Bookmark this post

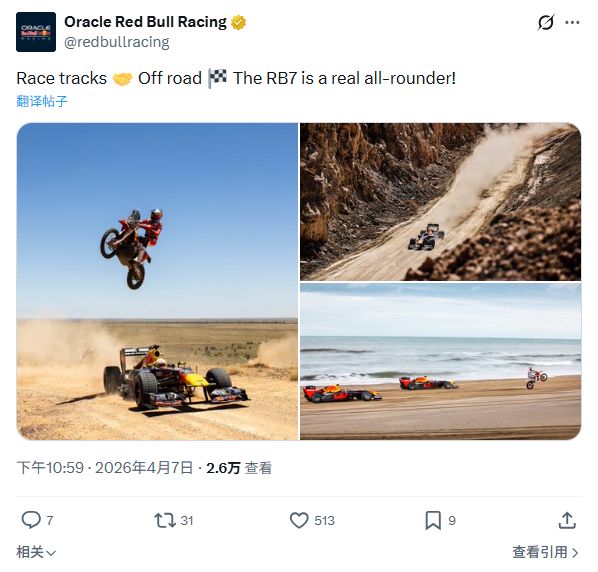tap(433, 521)
